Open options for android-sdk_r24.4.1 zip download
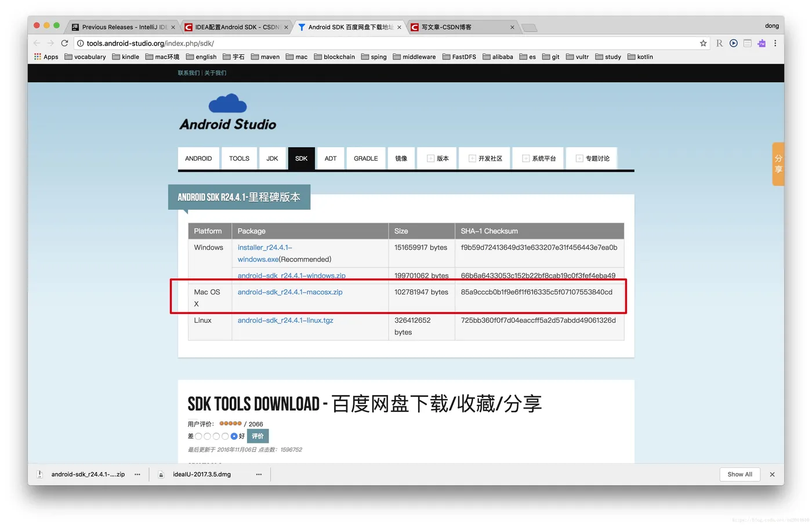Image resolution: width=812 pixels, height=525 pixels. 137,475
